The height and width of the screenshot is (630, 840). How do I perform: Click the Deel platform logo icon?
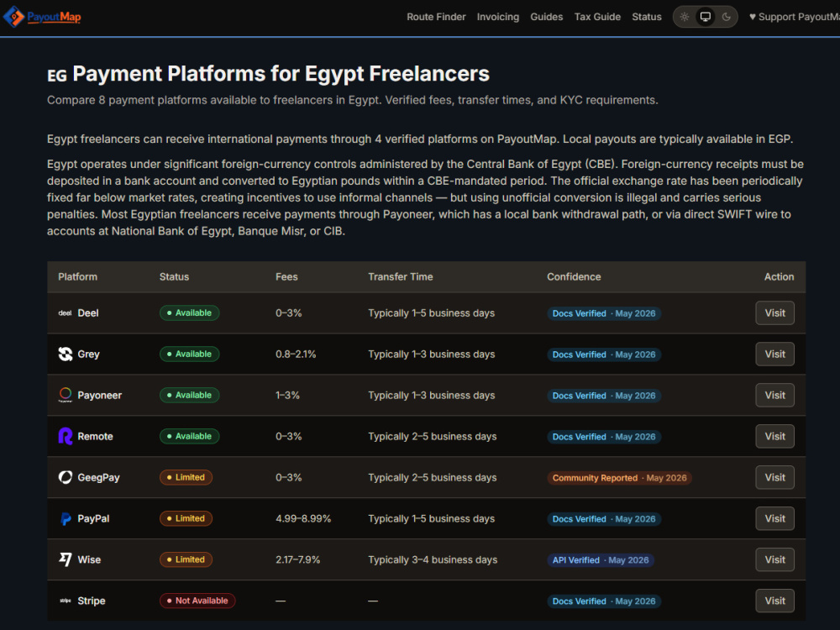pos(65,312)
